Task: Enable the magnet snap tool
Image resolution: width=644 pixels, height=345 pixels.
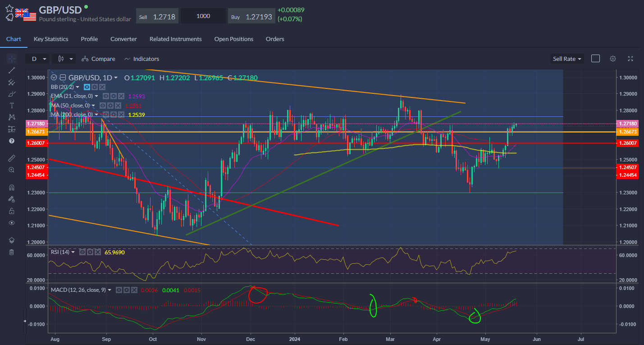Action: [x=12, y=188]
